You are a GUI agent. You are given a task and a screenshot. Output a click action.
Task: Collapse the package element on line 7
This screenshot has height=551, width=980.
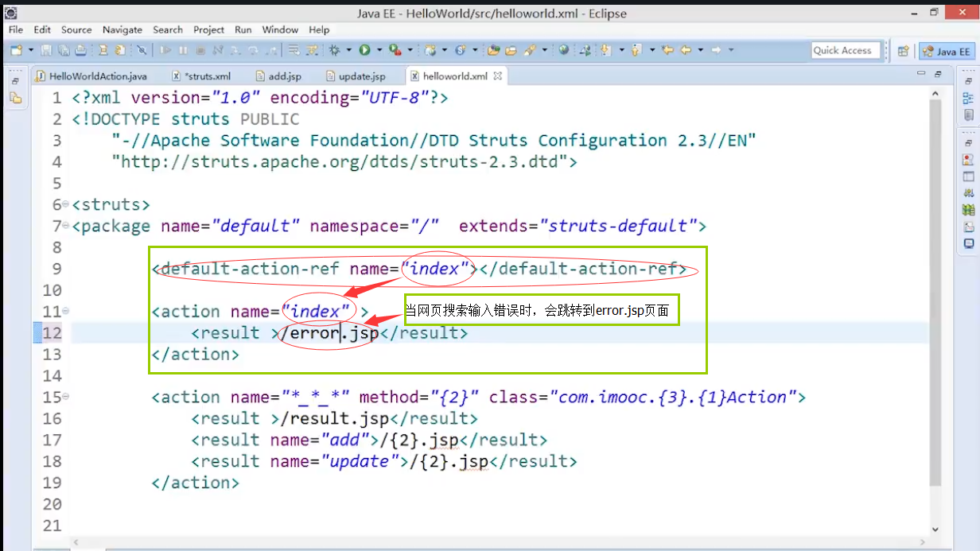65,226
